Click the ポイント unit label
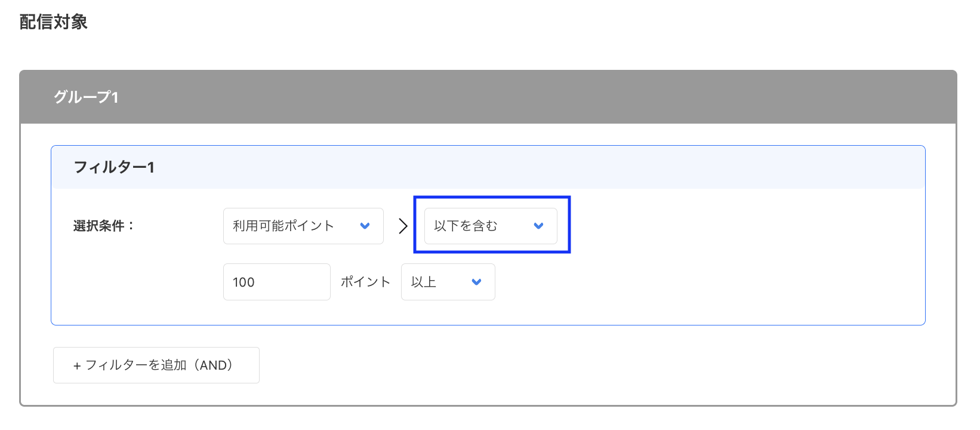This screenshot has height=430, width=980. [x=365, y=281]
